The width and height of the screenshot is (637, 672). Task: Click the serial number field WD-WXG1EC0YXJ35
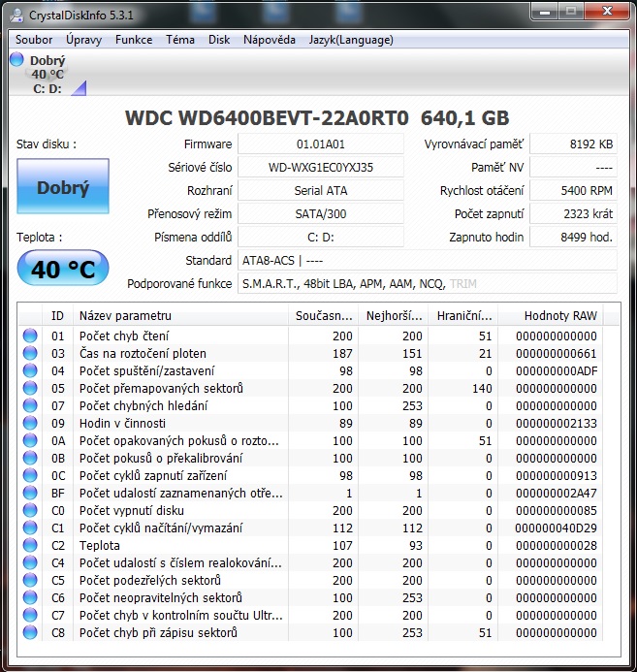click(321, 167)
